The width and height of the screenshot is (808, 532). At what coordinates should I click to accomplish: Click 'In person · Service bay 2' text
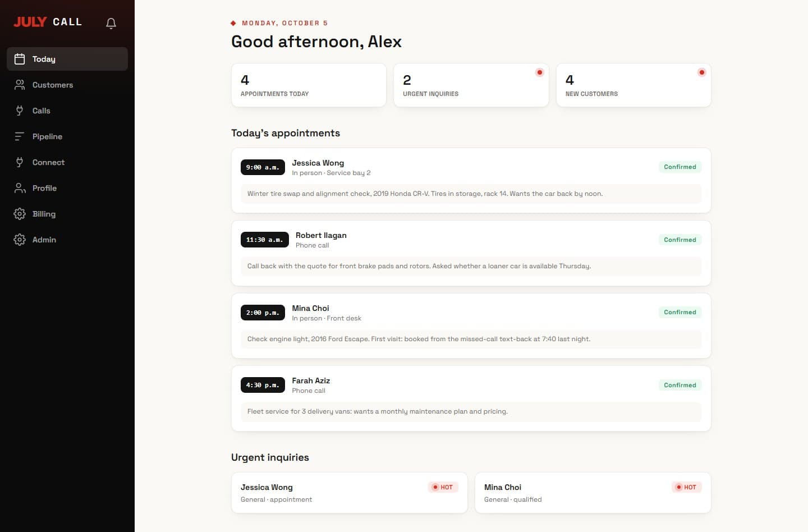[331, 173]
